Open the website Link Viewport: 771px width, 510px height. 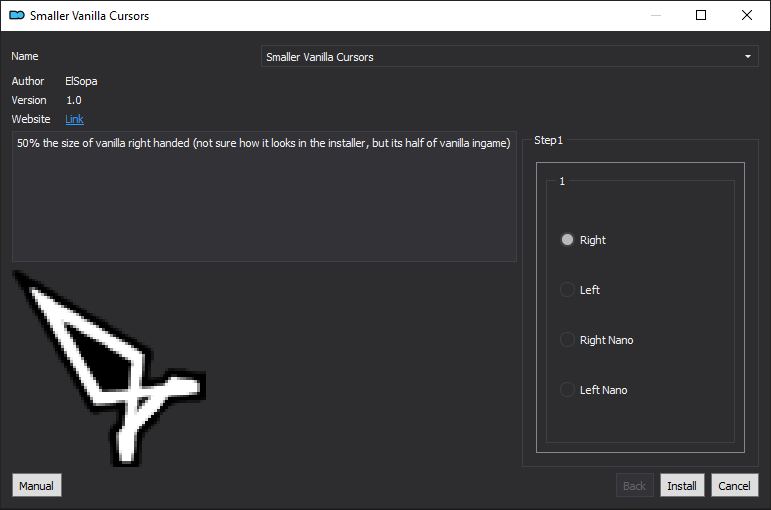(x=74, y=119)
